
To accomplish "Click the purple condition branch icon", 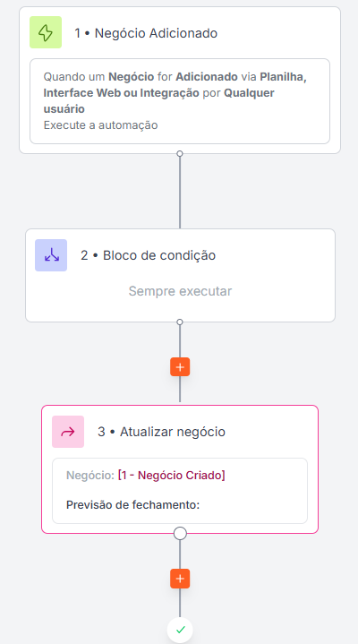I will coord(51,255).
